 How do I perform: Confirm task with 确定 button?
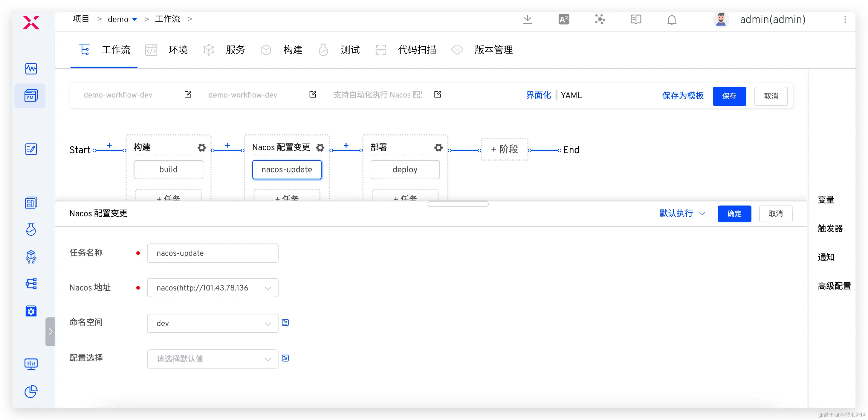pyautogui.click(x=734, y=214)
